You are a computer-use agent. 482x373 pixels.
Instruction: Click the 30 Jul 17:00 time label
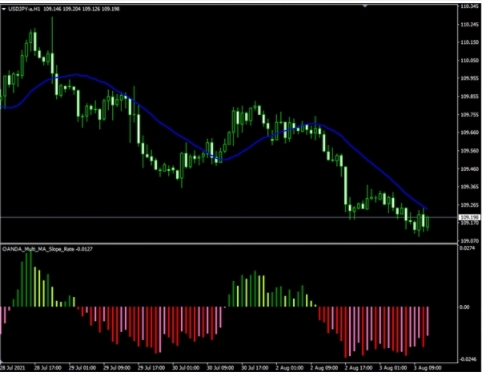click(255, 368)
